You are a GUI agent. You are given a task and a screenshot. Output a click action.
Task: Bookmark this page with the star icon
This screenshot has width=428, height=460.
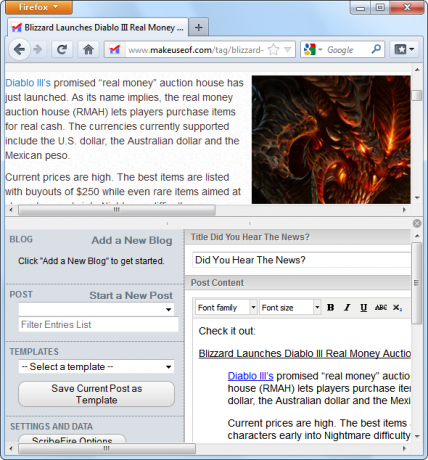[273, 50]
